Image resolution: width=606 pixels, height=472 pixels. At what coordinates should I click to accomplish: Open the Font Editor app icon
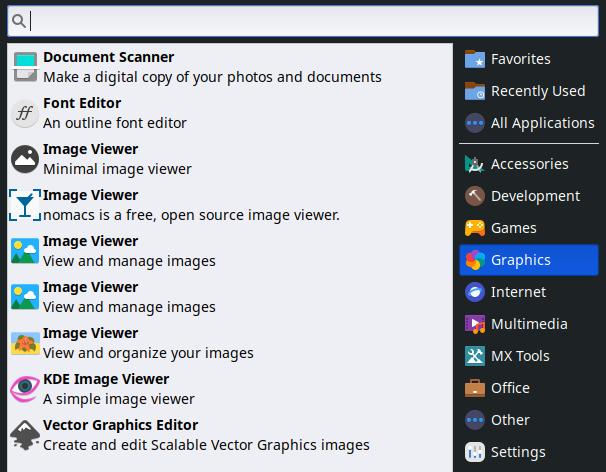pyautogui.click(x=25, y=113)
